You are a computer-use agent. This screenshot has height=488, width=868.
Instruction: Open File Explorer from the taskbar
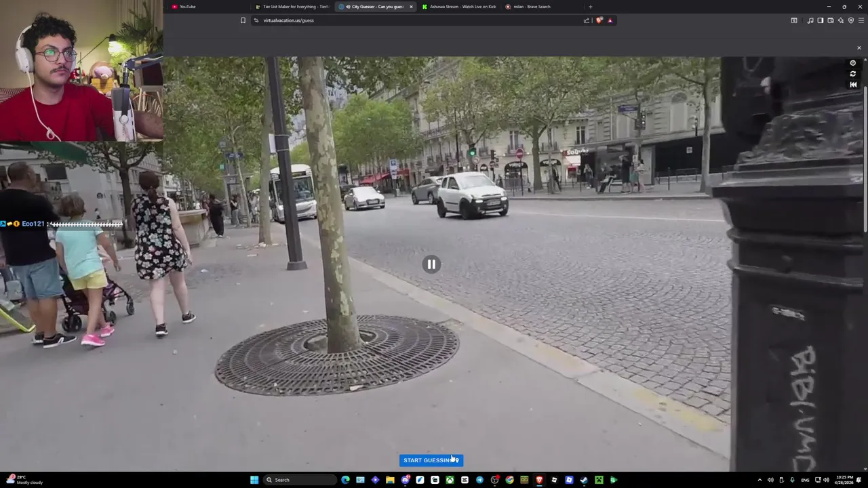point(390,480)
